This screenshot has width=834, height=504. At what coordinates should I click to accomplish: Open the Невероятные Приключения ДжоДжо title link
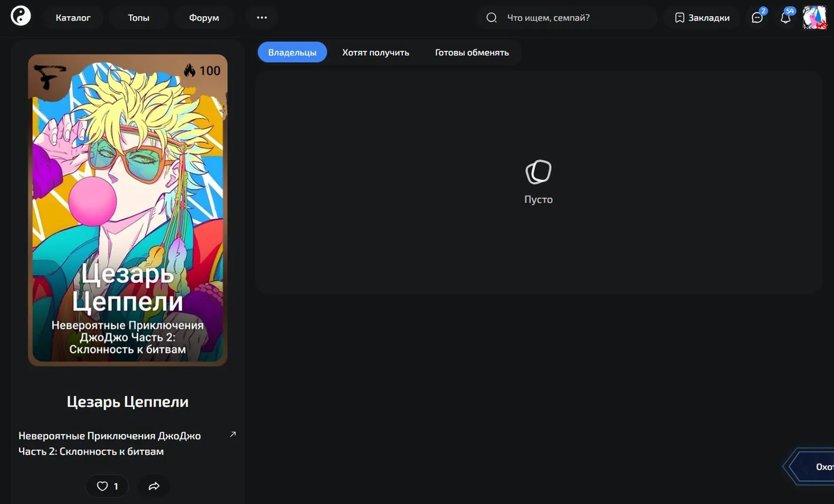(109, 444)
